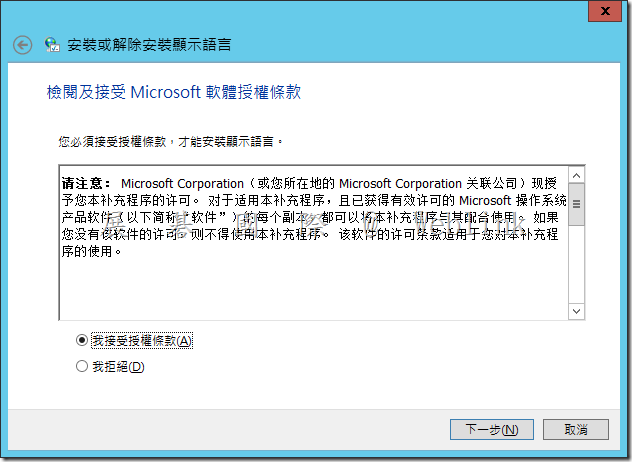Select 我拒絕(D) radio button
Image resolution: width=632 pixels, height=462 pixels.
[82, 366]
